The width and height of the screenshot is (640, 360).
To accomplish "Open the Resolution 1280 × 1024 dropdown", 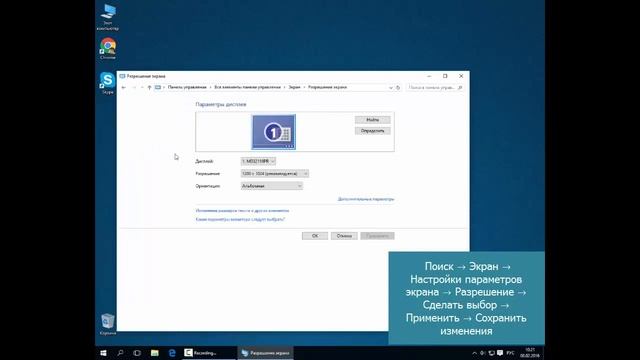I will (x=274, y=174).
